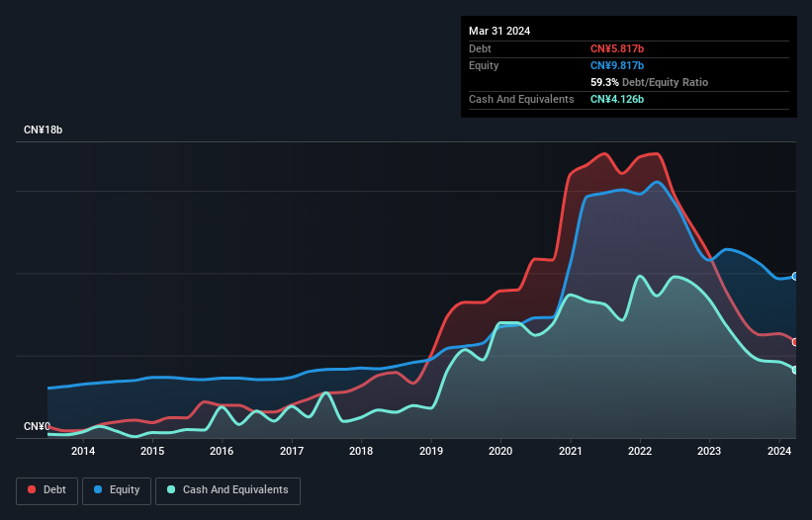Select the 2022 x-axis label
812x520 pixels.
tap(640, 451)
